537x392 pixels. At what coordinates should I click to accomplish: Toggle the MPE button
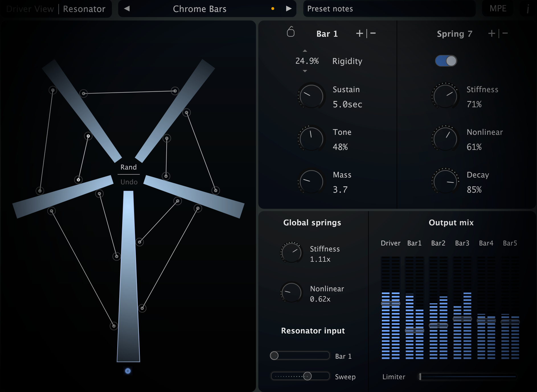point(498,9)
